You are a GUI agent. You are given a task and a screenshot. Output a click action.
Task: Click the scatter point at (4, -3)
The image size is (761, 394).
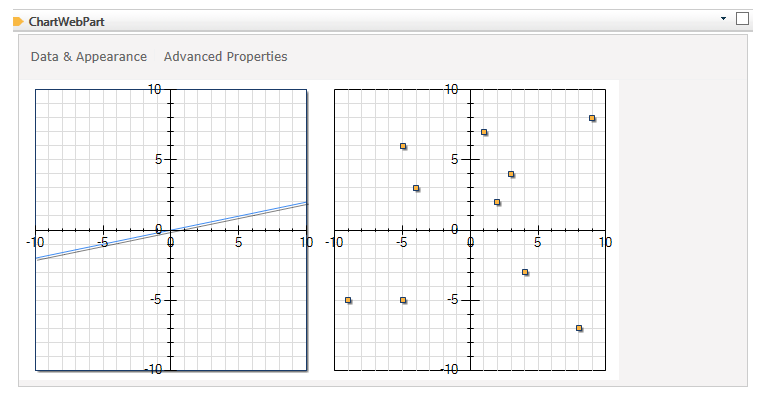point(525,272)
